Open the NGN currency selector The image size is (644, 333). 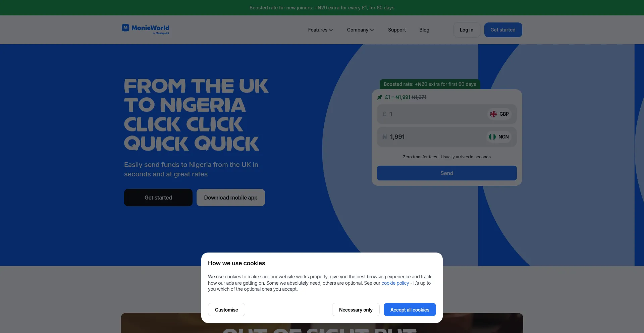pyautogui.click(x=499, y=137)
